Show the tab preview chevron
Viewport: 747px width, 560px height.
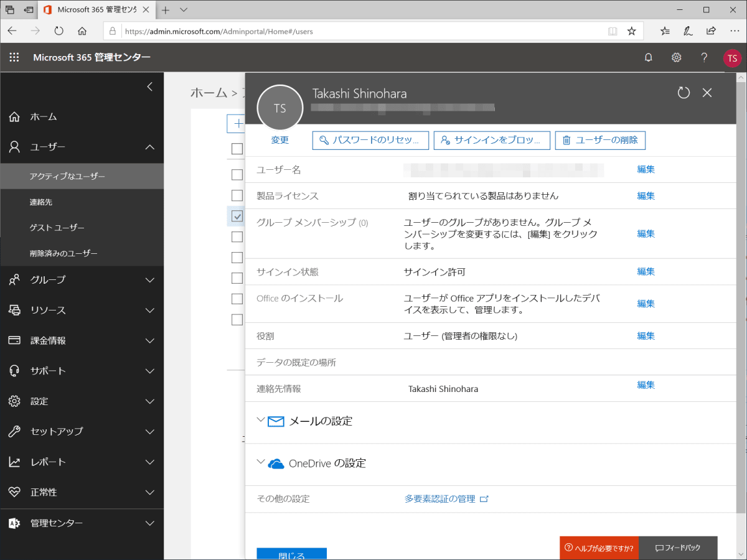(184, 10)
